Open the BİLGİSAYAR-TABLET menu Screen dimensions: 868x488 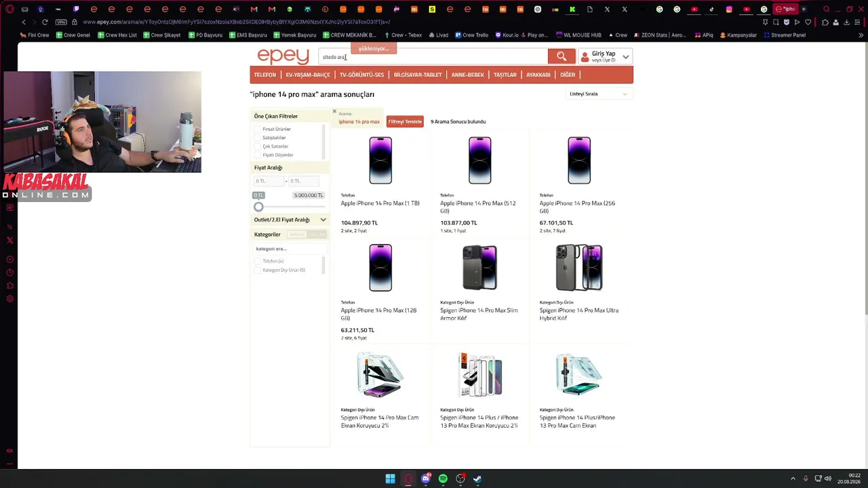(x=418, y=75)
